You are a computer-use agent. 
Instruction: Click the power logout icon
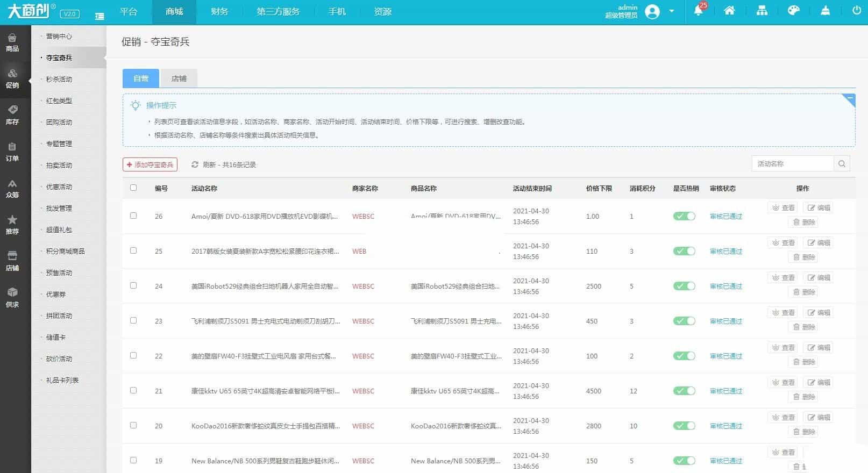(856, 11)
